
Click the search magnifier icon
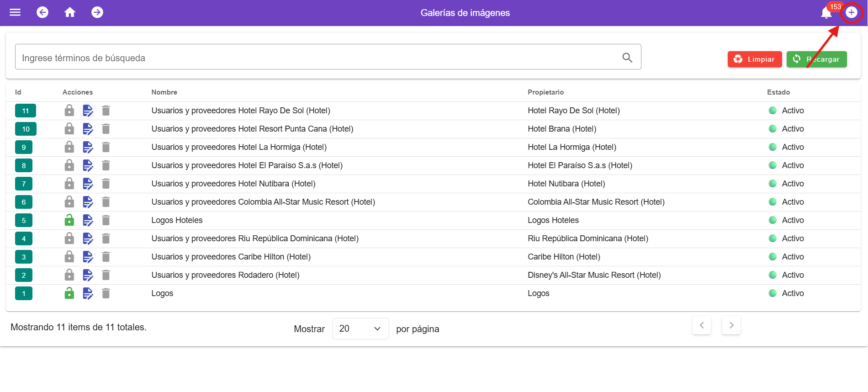tap(627, 58)
